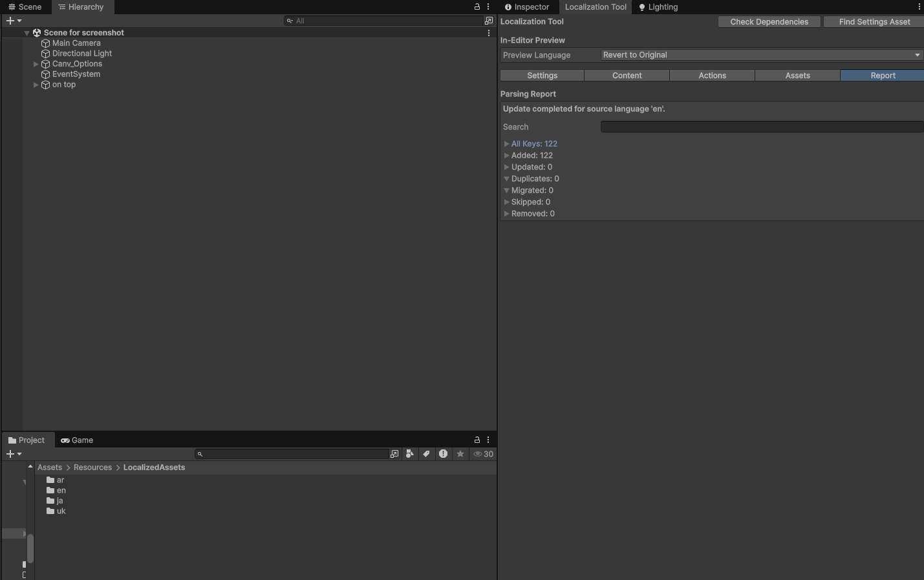Click the Find Settings Asset button
The height and width of the screenshot is (580, 924).
(874, 21)
